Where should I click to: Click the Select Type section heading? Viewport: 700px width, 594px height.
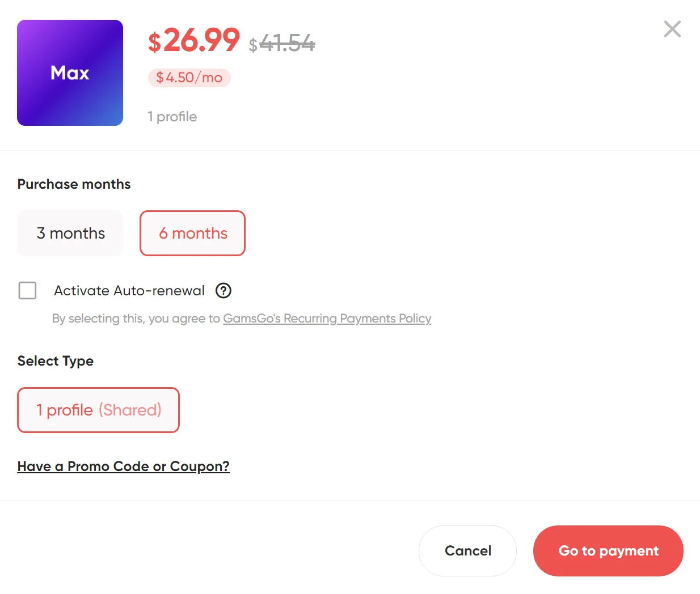coord(55,361)
